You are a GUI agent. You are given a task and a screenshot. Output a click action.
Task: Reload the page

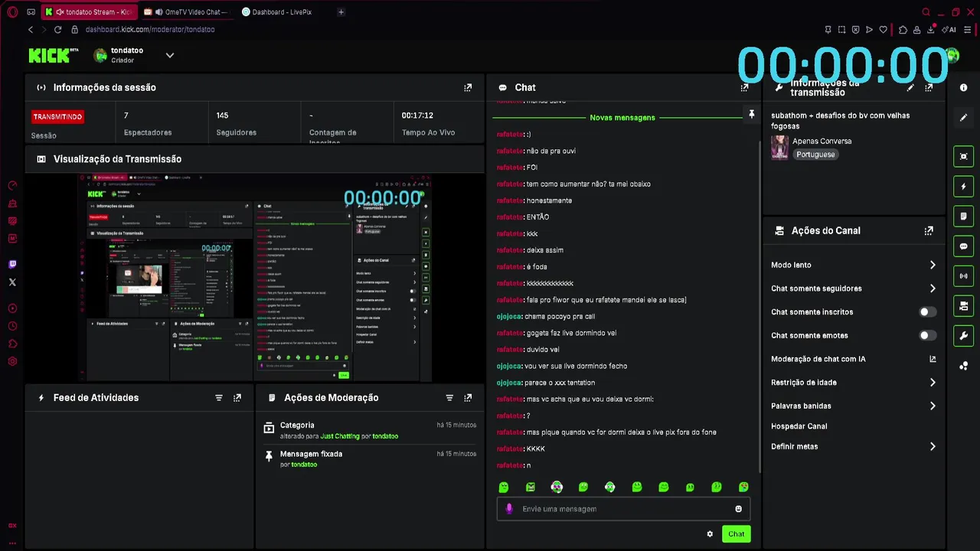click(57, 30)
